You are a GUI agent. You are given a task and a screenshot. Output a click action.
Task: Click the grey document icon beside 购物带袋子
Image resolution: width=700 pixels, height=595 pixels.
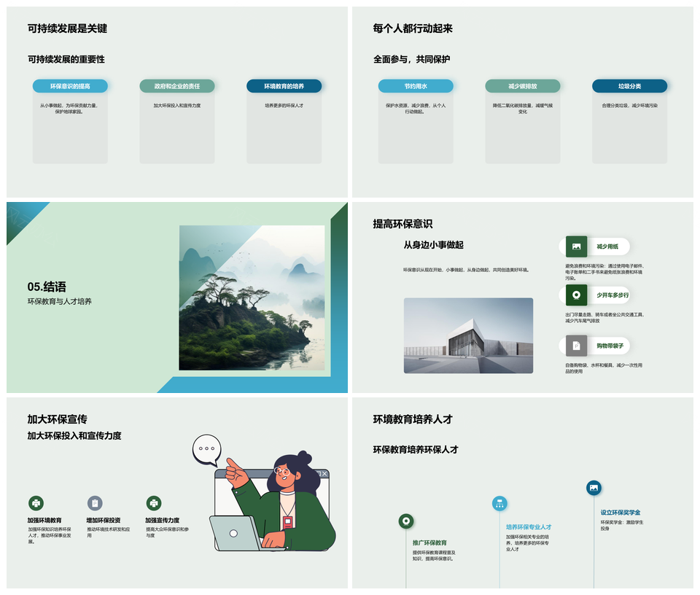pyautogui.click(x=576, y=346)
